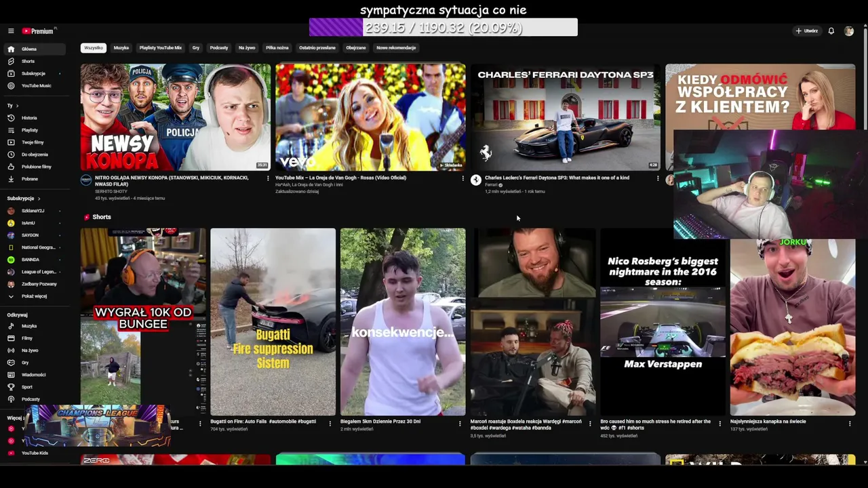This screenshot has width=868, height=488.
Task: Open Nico Rosberg nightmare short thumbnail
Action: (663, 321)
